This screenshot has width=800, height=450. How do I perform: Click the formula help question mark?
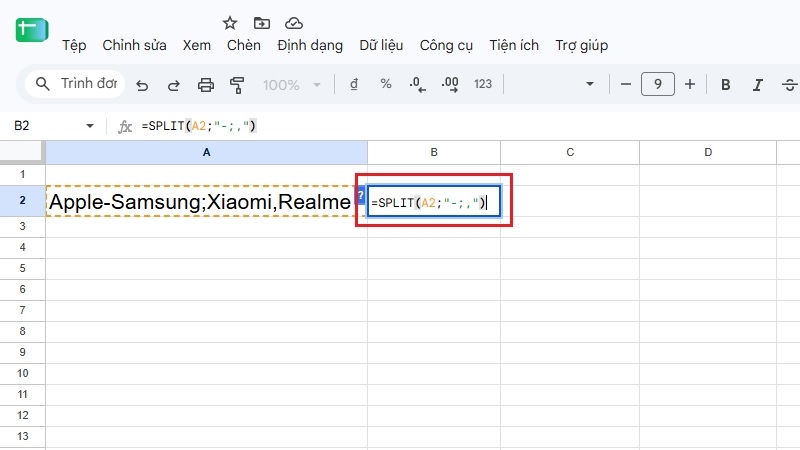pos(361,195)
